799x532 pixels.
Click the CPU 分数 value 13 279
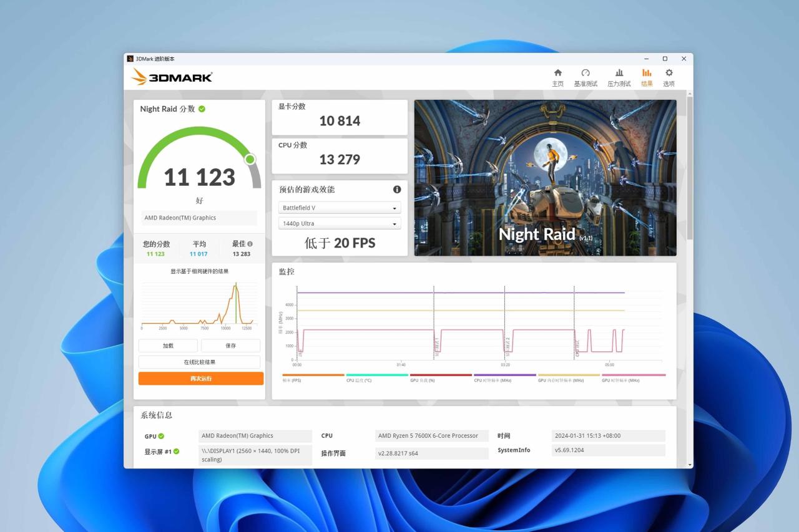coord(340,160)
